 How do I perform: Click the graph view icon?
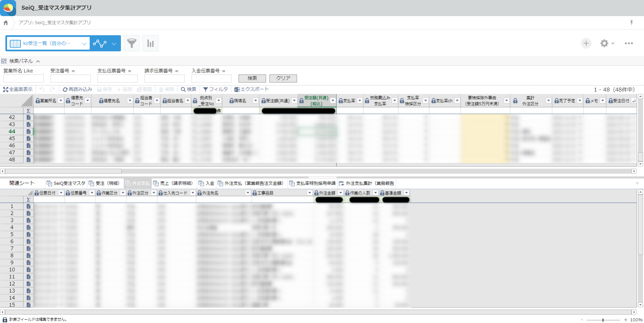click(100, 43)
